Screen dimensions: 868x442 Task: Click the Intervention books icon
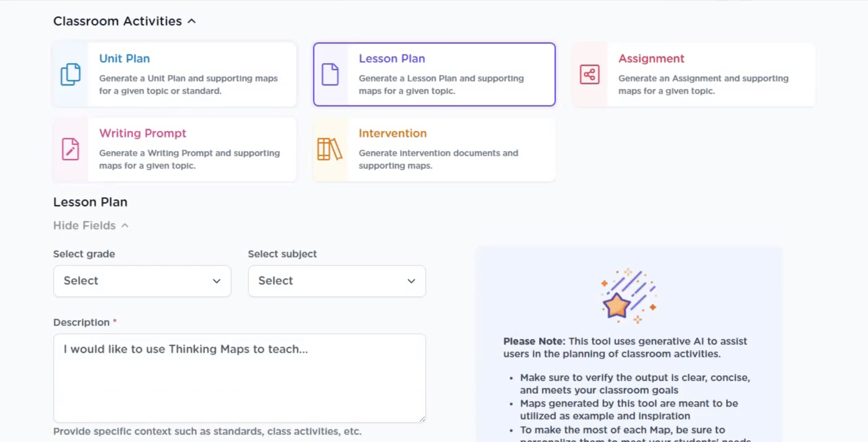pyautogui.click(x=329, y=149)
